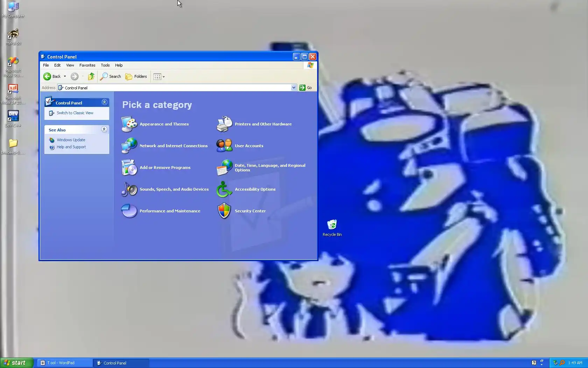The height and width of the screenshot is (368, 588).
Task: Open Search in the toolbar
Action: coord(111,76)
